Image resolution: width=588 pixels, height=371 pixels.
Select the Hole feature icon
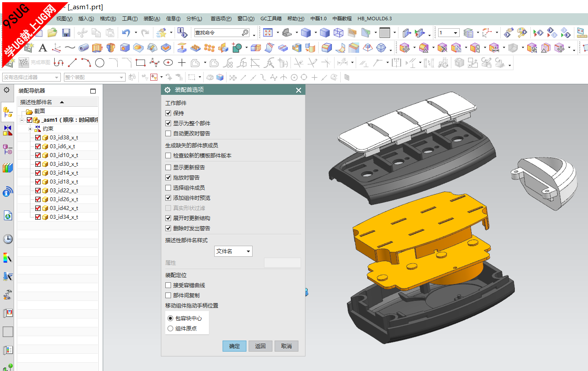[x=125, y=48]
